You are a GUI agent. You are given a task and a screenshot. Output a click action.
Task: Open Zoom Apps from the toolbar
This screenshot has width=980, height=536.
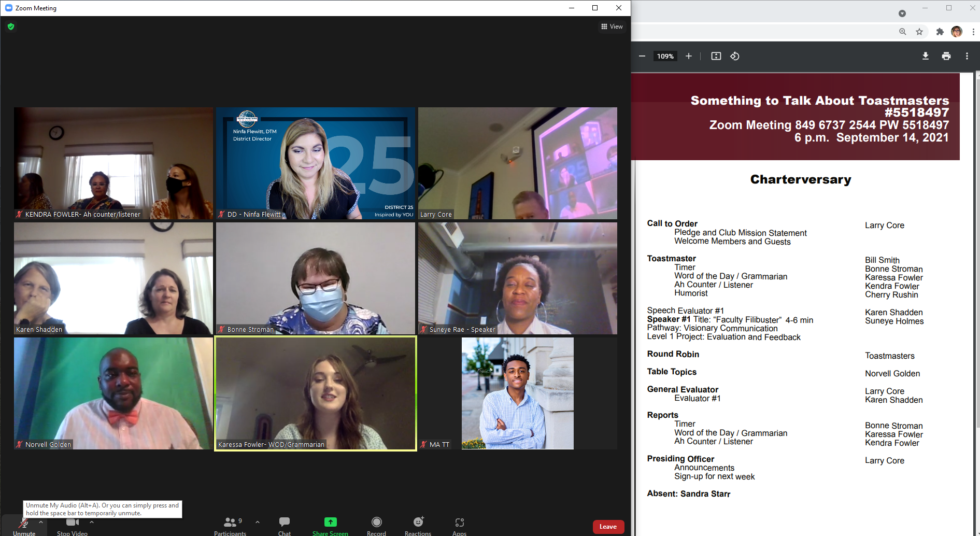pos(459,525)
